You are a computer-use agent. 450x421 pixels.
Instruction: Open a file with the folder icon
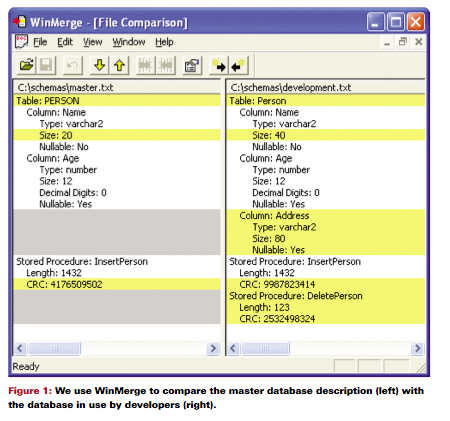[x=26, y=65]
